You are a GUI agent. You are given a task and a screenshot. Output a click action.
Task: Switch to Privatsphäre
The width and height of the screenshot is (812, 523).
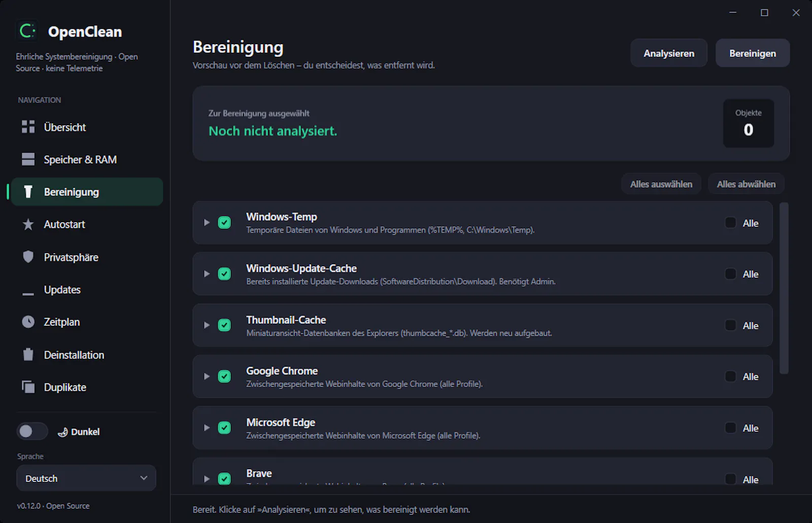87,257
